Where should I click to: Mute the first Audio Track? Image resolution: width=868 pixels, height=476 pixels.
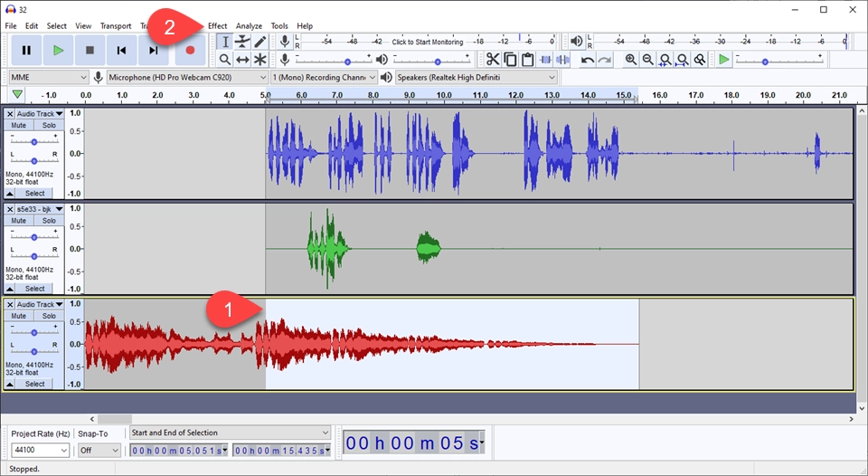tap(19, 126)
